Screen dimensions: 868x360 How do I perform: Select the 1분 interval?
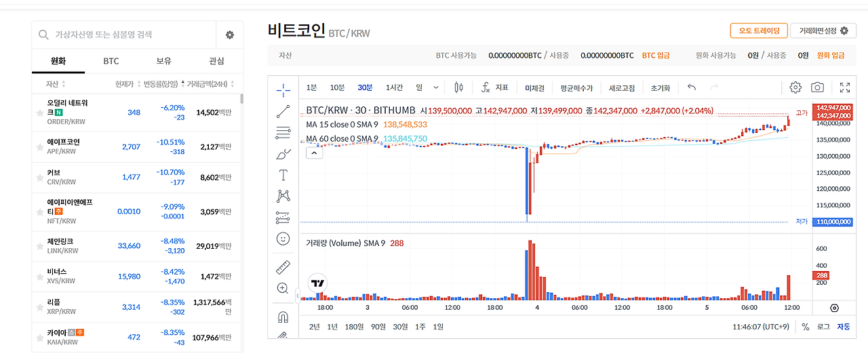(311, 87)
